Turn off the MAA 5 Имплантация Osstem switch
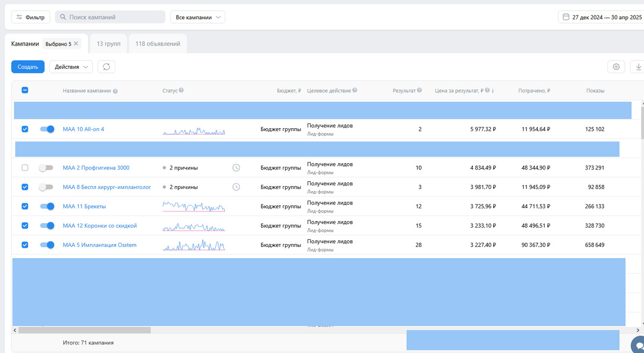This screenshot has height=353, width=644. [x=47, y=245]
